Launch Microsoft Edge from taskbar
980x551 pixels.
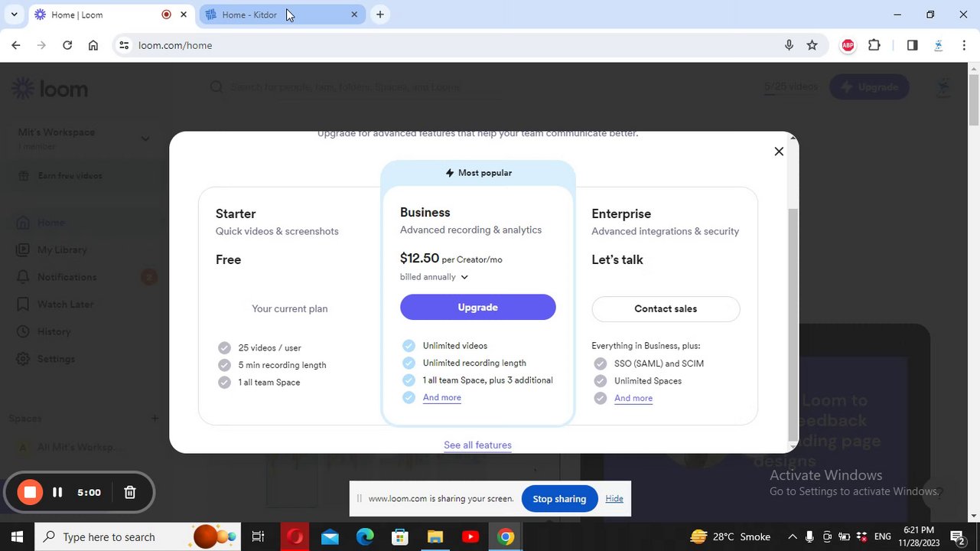365,536
